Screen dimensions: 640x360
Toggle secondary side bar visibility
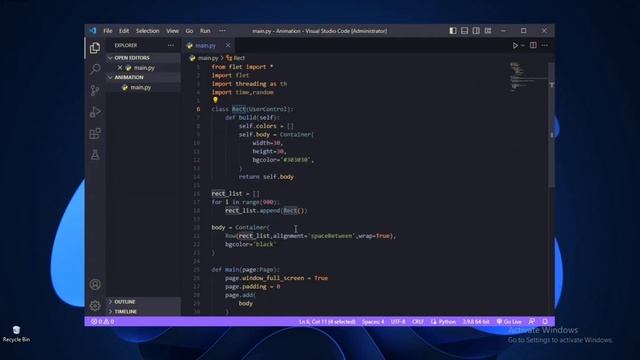(x=476, y=31)
